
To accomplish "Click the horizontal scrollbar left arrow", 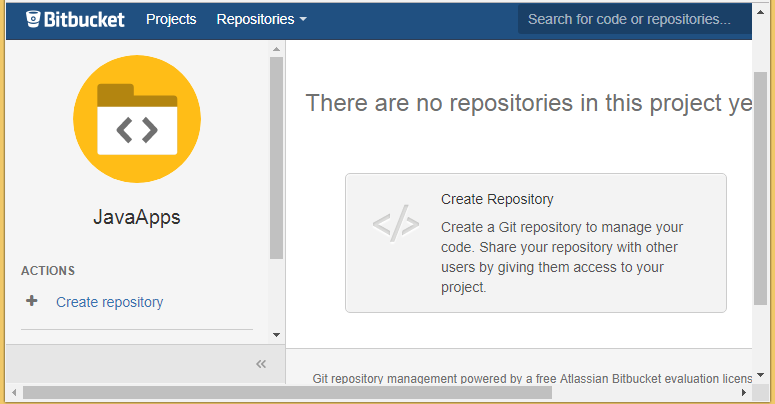I will (14, 392).
